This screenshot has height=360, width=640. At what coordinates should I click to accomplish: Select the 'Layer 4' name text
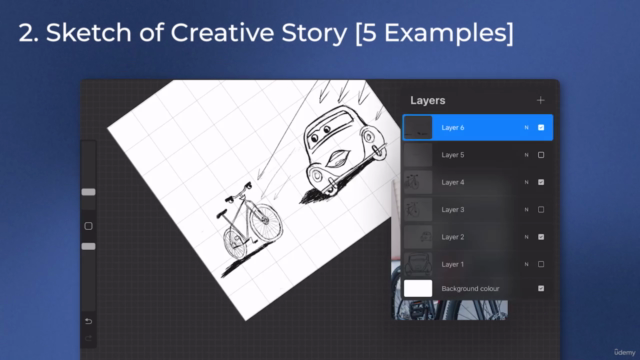pyautogui.click(x=453, y=182)
